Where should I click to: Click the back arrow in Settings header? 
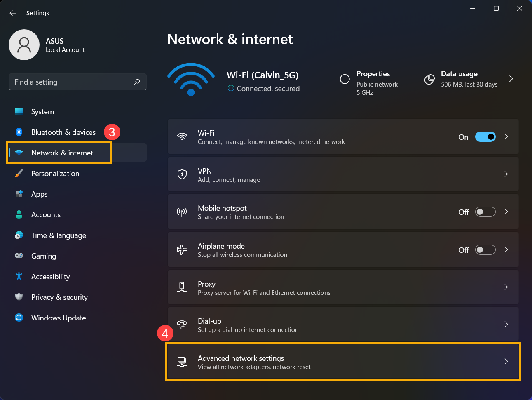click(13, 13)
